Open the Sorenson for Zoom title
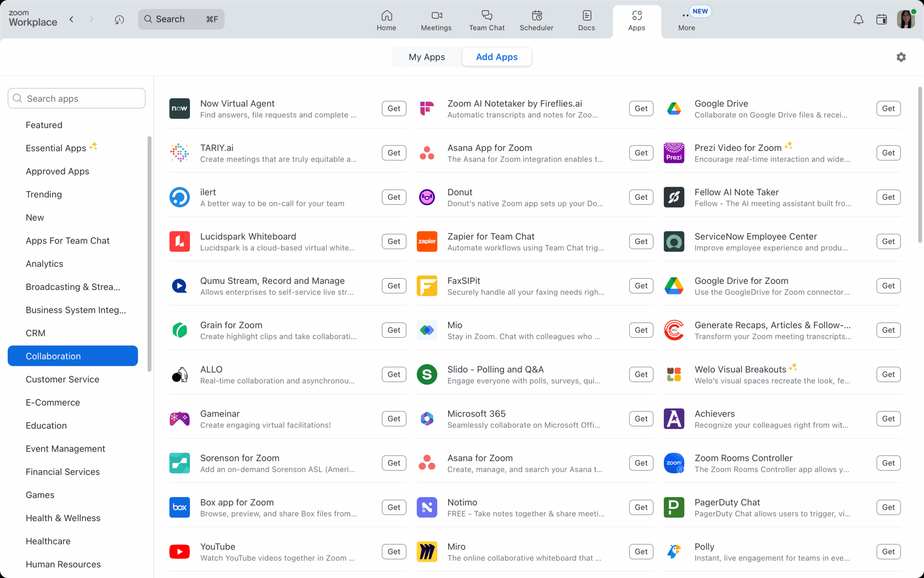The height and width of the screenshot is (578, 924). tap(239, 458)
